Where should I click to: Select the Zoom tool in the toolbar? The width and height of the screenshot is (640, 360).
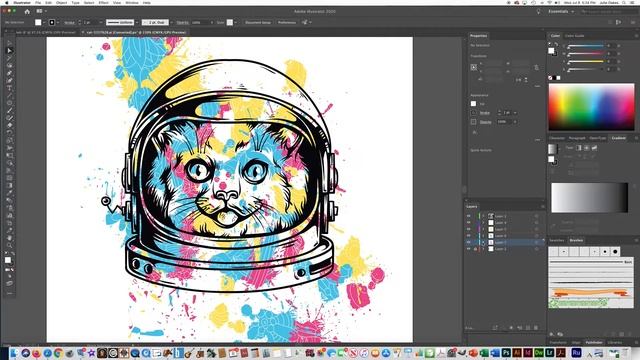[x=9, y=245]
